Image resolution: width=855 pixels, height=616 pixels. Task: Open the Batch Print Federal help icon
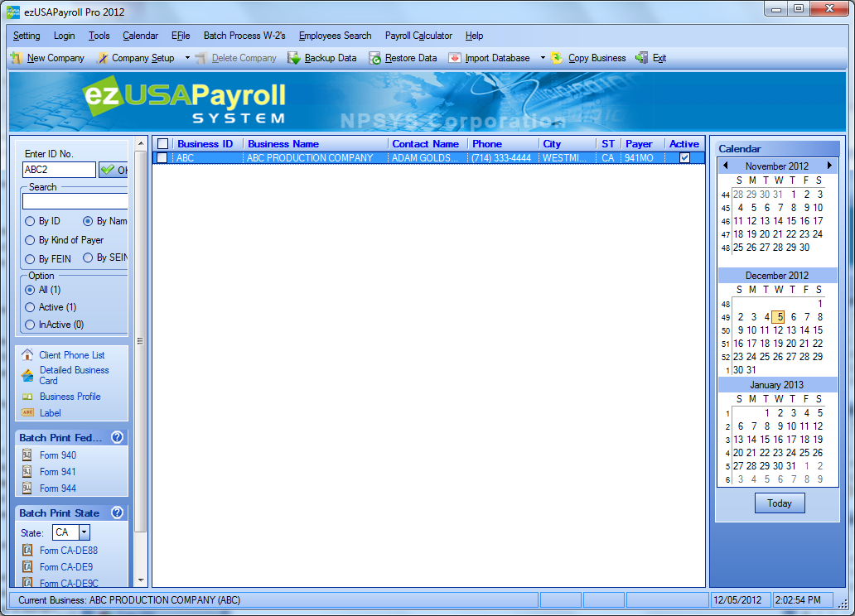click(x=117, y=437)
